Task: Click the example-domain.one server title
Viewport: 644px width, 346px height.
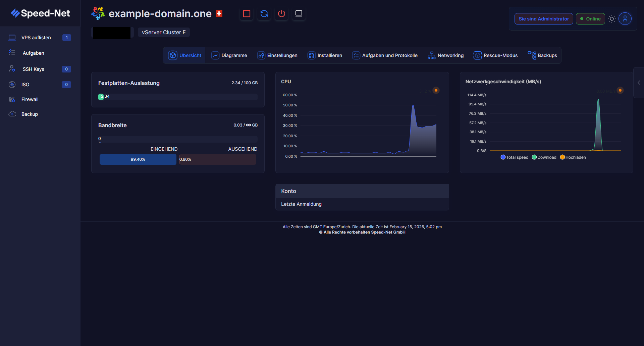Action: click(x=160, y=13)
